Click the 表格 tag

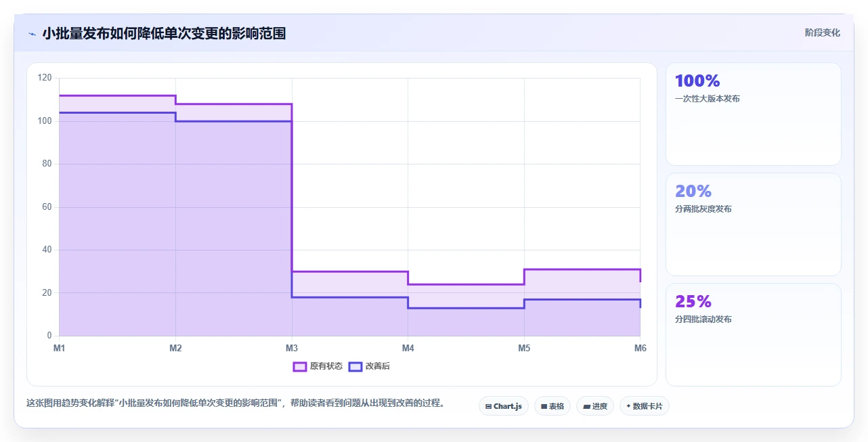tap(552, 406)
